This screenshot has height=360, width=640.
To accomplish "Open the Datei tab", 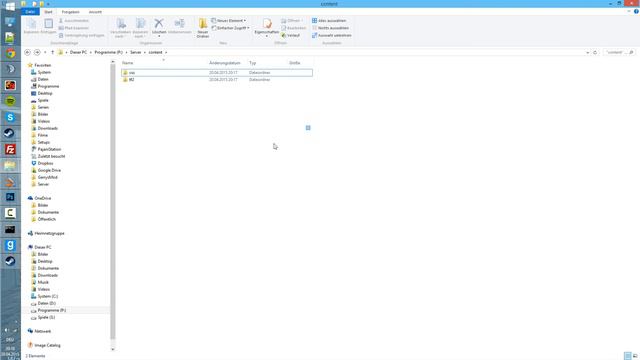I will [x=30, y=12].
